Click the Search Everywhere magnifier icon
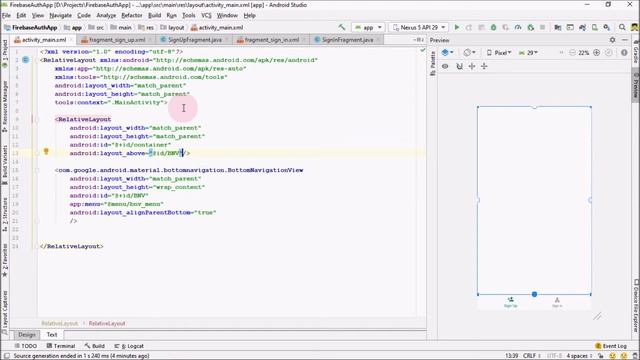640x360 pixels. [x=622, y=27]
